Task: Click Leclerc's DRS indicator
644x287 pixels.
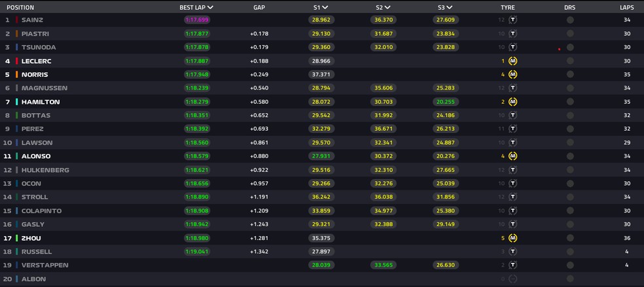Action: click(570, 61)
